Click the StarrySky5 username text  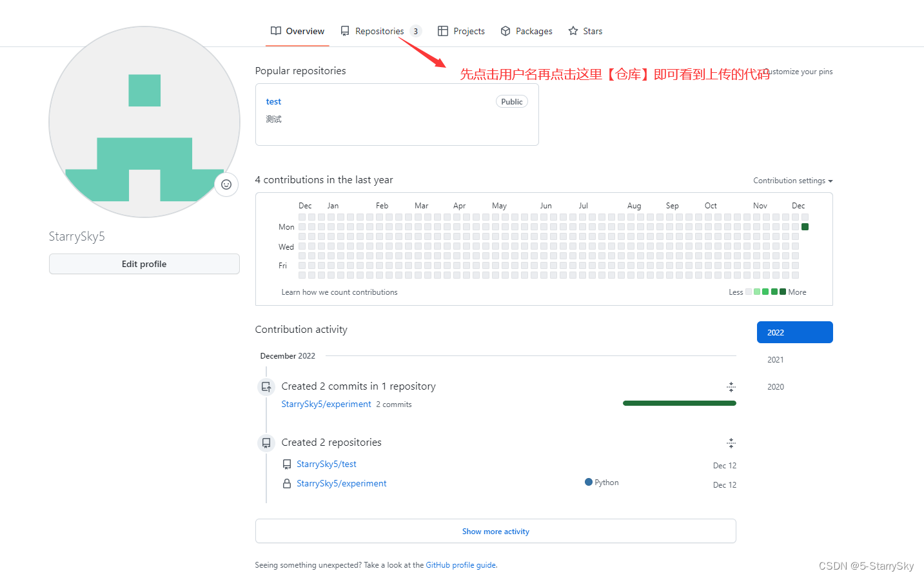point(77,236)
